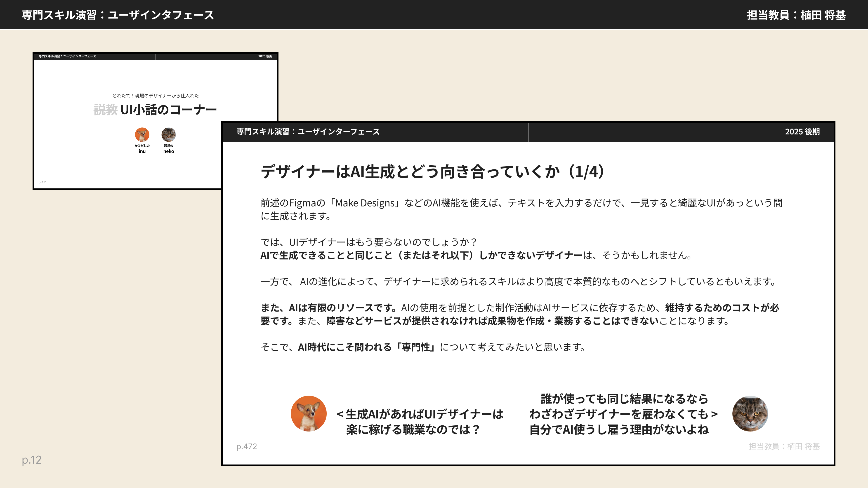Click bold text 障害などサービスが提供されなければ

(406, 321)
